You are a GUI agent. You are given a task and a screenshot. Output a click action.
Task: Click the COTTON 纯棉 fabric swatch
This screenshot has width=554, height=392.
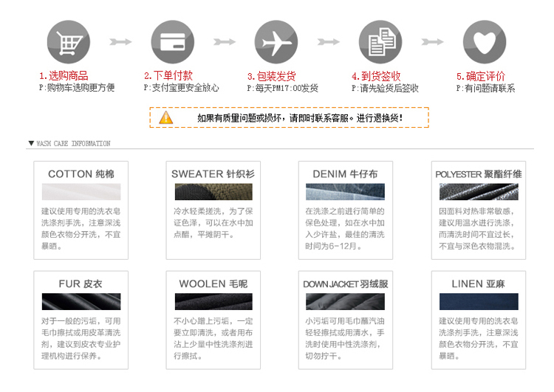81,192
